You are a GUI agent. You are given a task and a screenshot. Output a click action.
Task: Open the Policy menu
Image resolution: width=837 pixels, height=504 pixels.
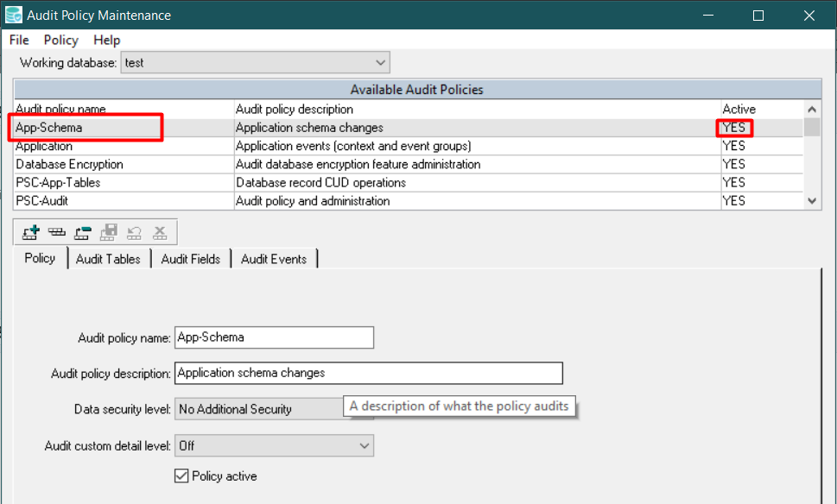(x=60, y=40)
